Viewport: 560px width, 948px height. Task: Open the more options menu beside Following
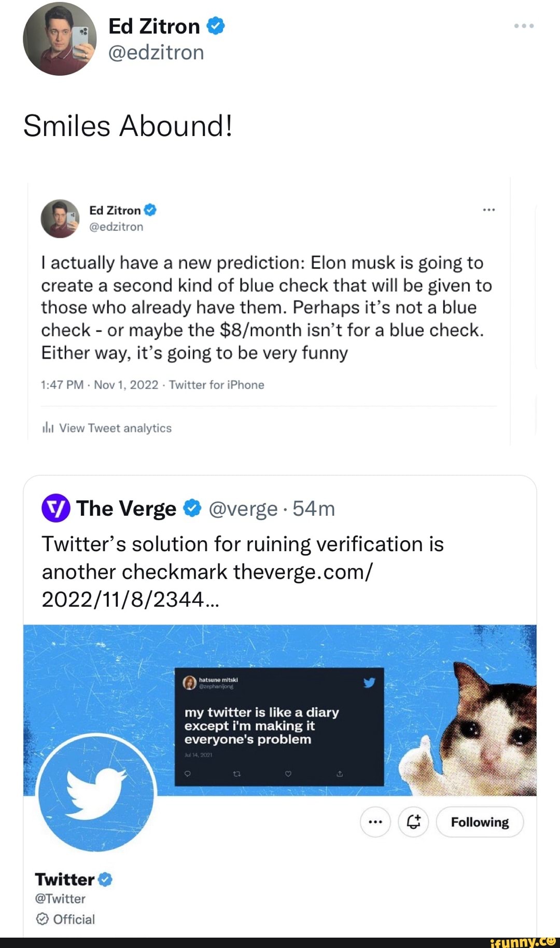(374, 821)
